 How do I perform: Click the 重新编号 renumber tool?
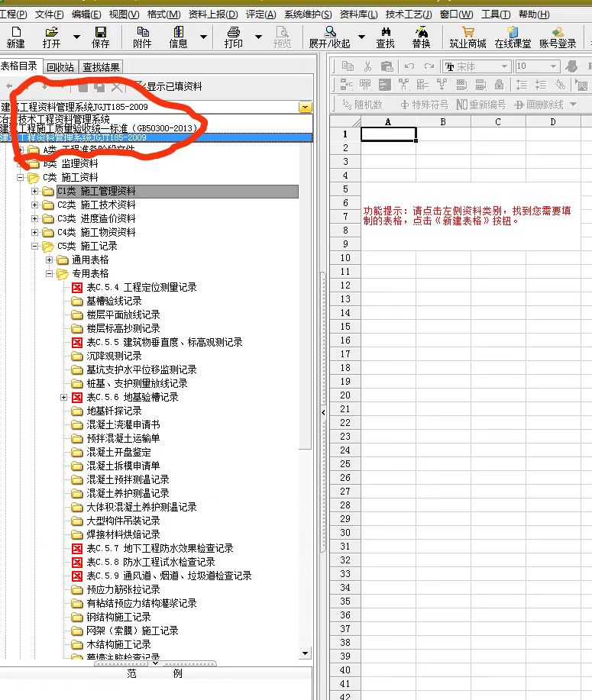coord(480,105)
